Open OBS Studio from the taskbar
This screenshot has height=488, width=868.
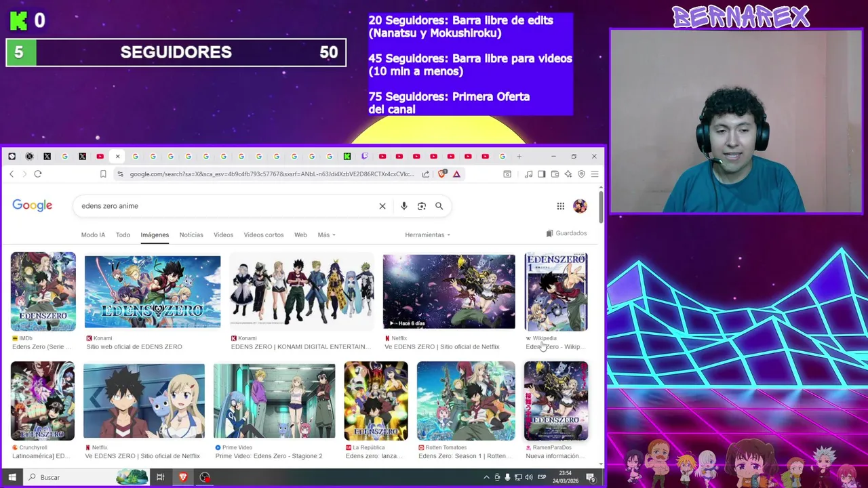pyautogui.click(x=205, y=477)
